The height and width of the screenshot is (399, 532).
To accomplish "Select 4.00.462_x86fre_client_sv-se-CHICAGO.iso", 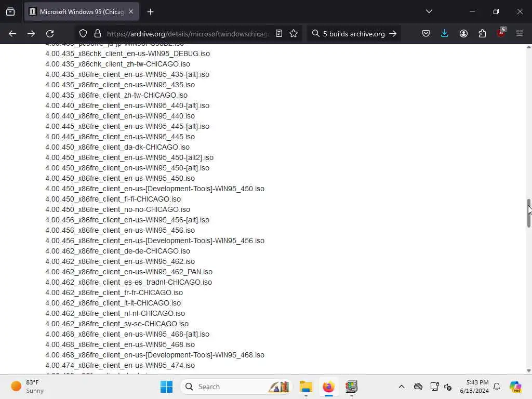I will [x=117, y=324].
